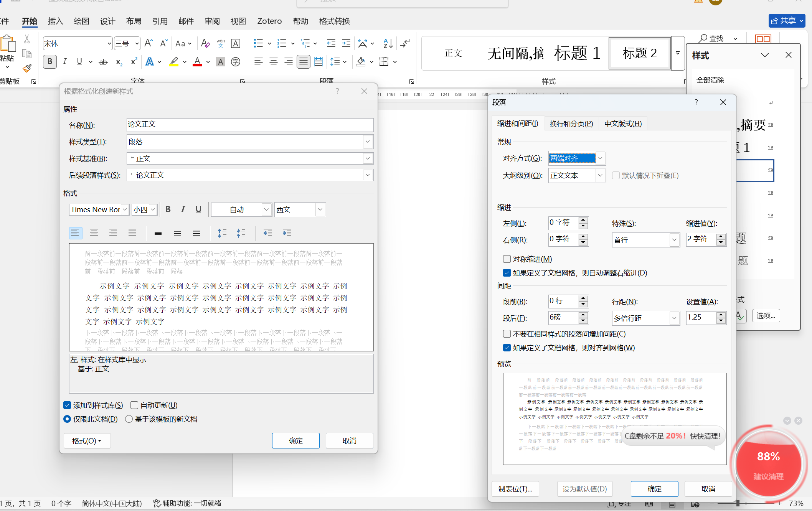Click italic button in style dialog
Viewport: 812px width, 511px height.
183,209
